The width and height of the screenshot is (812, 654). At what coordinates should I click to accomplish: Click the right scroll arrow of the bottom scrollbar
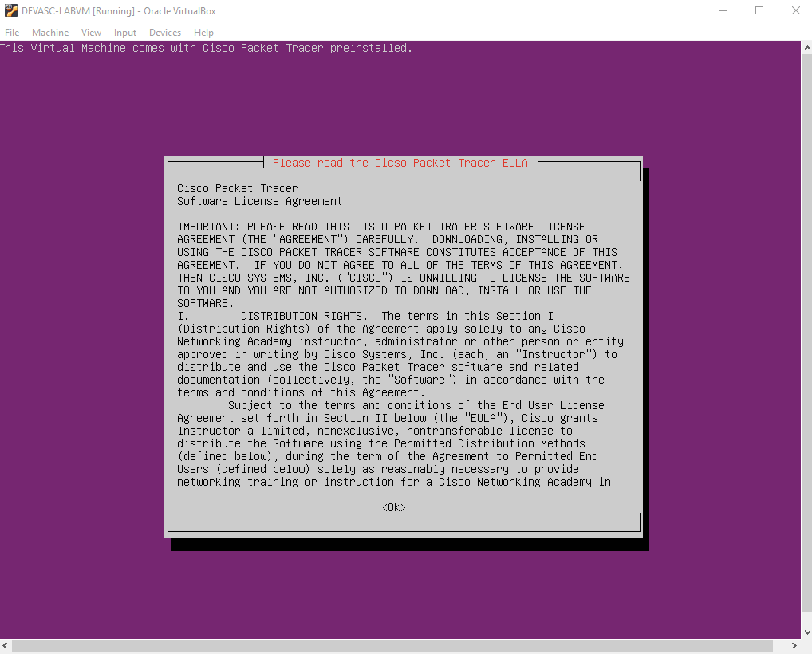pos(793,645)
